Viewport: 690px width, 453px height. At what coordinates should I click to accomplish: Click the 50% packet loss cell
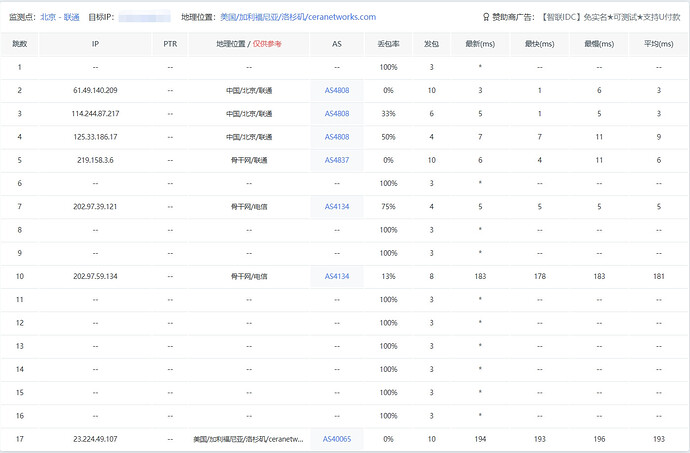(389, 137)
